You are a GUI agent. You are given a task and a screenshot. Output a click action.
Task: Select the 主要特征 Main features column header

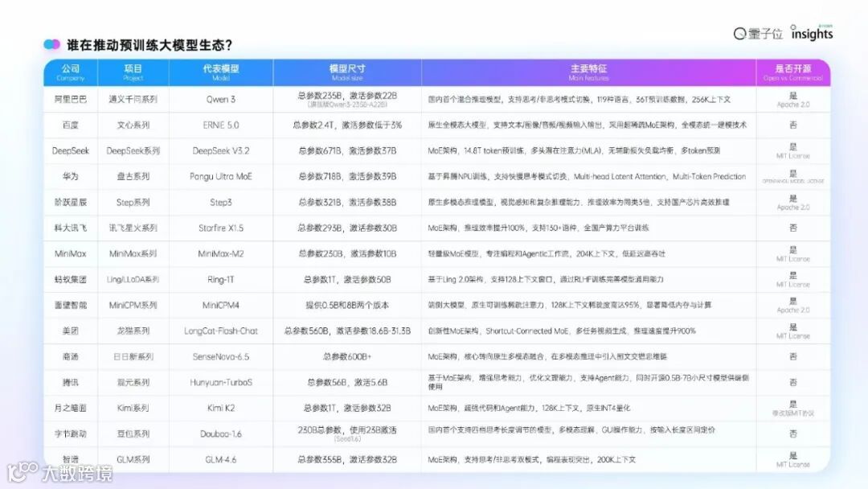pyautogui.click(x=588, y=72)
